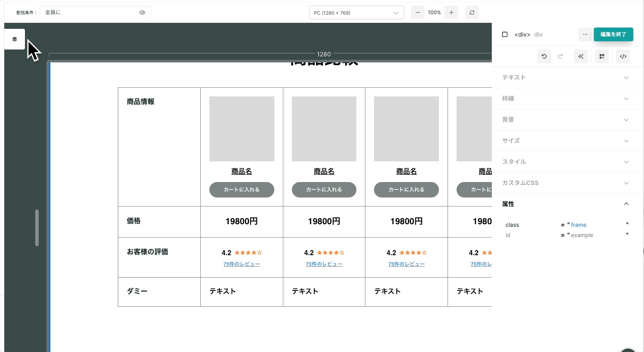Open the code editor icon
Screen dimensions: 644x352
[623, 56]
